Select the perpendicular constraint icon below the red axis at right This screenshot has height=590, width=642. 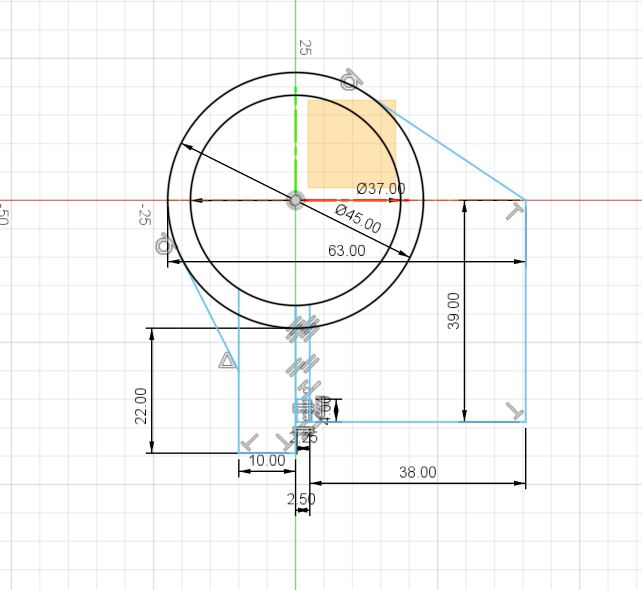[x=515, y=212]
